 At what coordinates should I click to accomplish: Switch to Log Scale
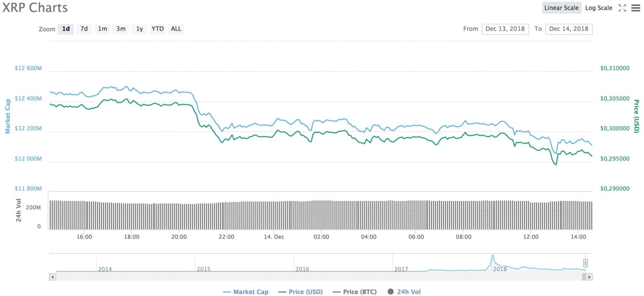coord(599,8)
